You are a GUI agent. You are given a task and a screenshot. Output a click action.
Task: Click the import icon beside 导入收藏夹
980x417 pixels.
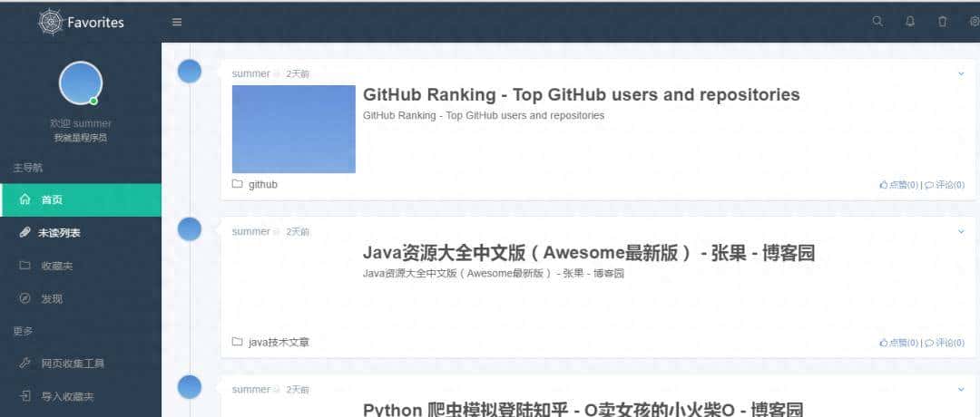[x=25, y=396]
